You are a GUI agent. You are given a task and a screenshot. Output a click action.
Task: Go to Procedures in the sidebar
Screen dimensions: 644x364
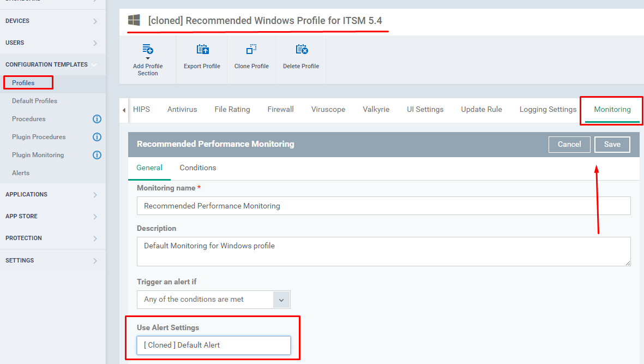(29, 119)
